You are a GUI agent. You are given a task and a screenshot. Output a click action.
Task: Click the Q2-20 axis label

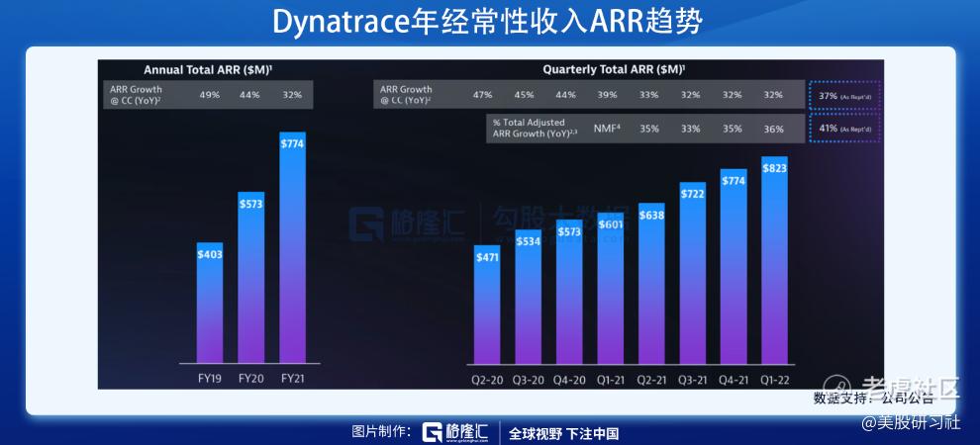(487, 380)
